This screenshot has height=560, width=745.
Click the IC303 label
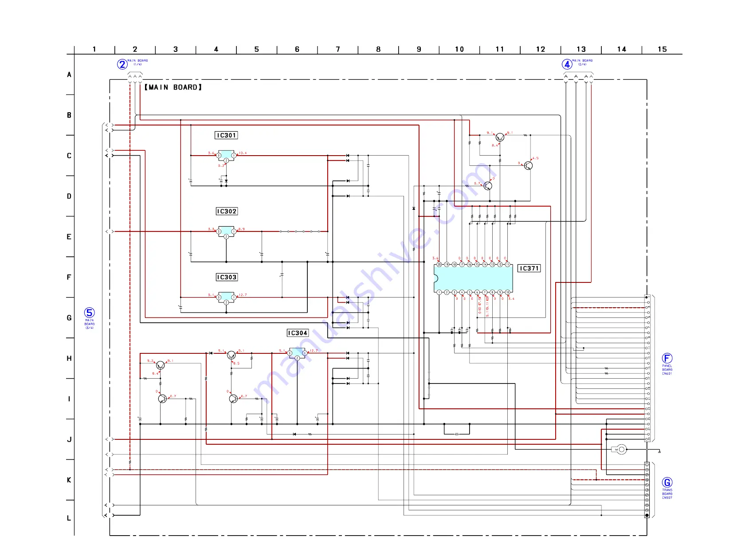point(227,277)
